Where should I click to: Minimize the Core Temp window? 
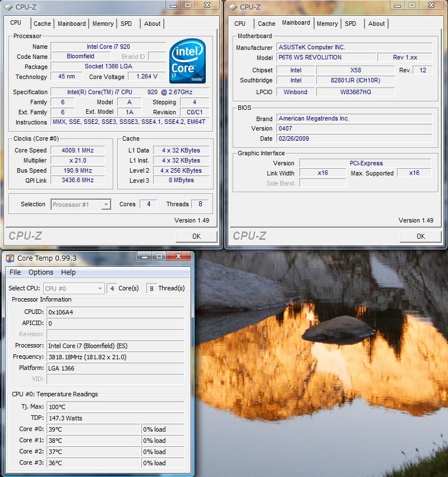tap(145, 257)
